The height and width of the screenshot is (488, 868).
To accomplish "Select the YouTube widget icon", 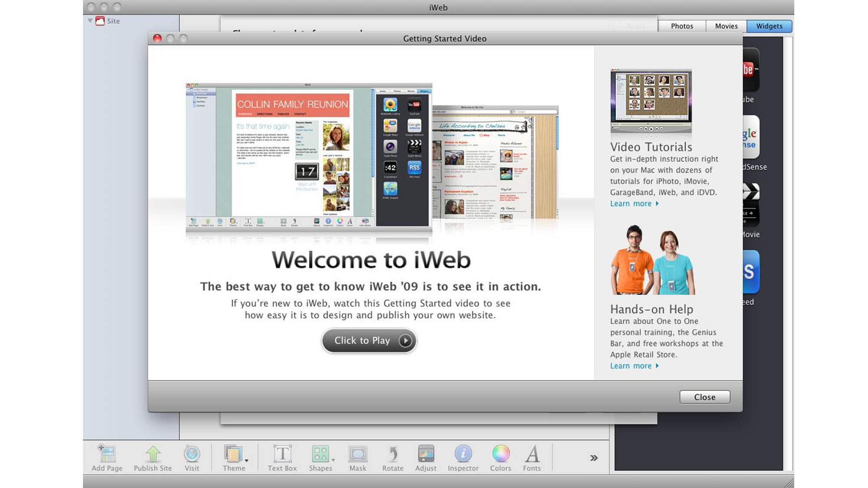I will (751, 69).
